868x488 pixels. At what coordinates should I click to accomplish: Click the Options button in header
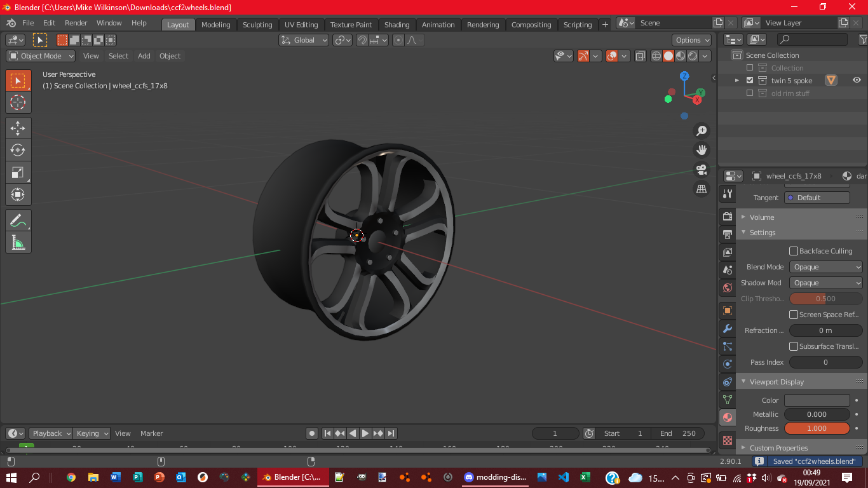692,40
